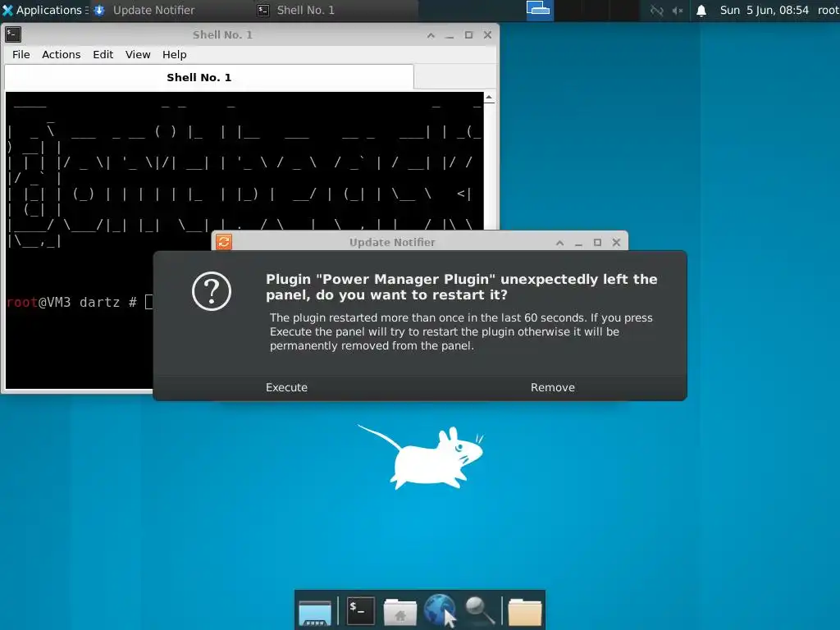
Task: Click the terminal scrollbar up arrow
Action: pos(489,98)
